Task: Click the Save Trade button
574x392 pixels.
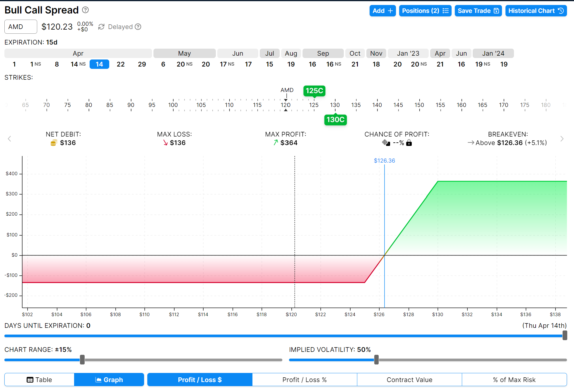Action: coord(478,11)
